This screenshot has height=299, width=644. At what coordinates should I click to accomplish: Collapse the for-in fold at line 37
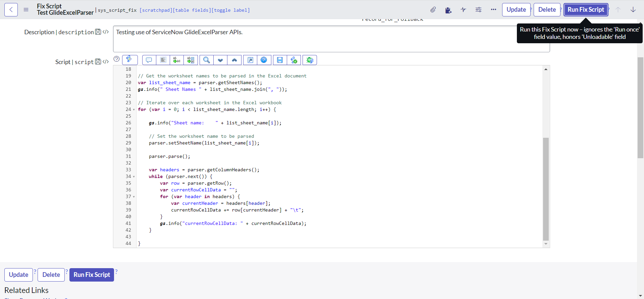(x=134, y=197)
